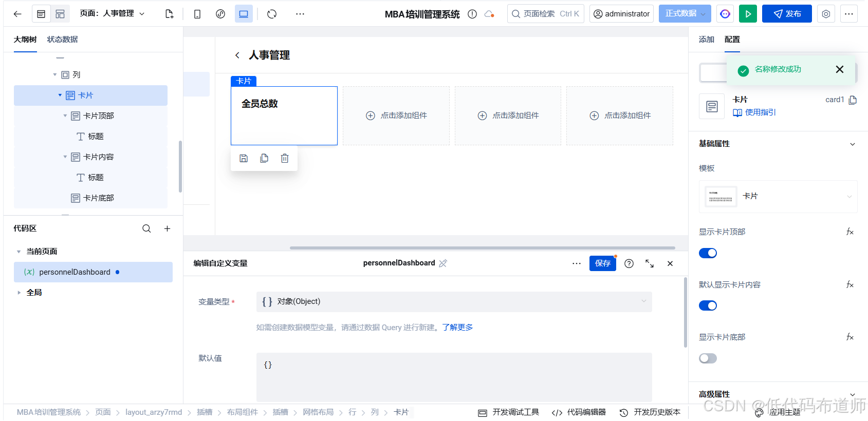Open the component layout panel icon
Screen dimensions: 868x421
coord(60,14)
